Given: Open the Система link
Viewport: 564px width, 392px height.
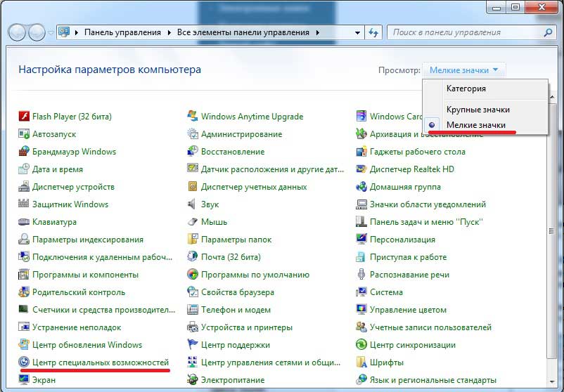Looking at the screenshot, I should click(386, 292).
